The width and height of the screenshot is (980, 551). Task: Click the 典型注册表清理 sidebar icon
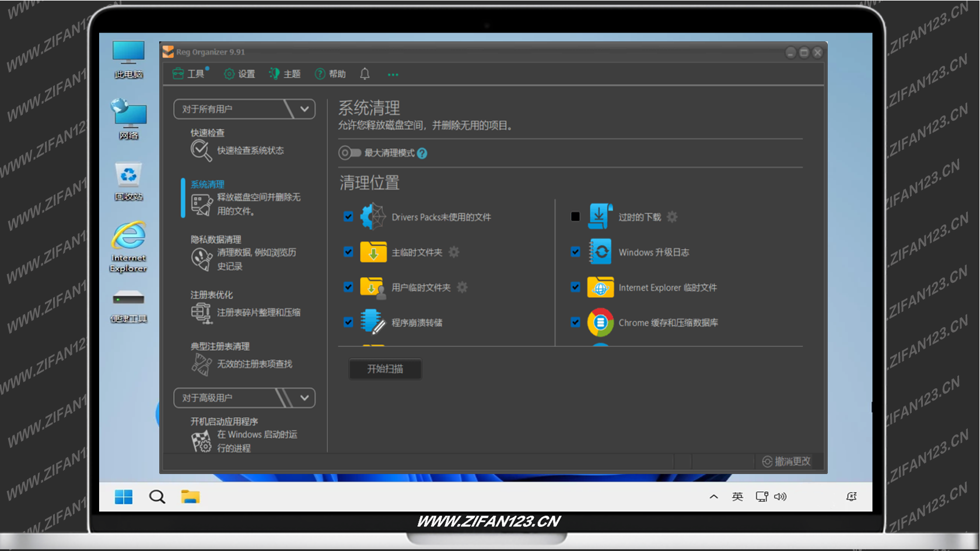[x=201, y=364]
